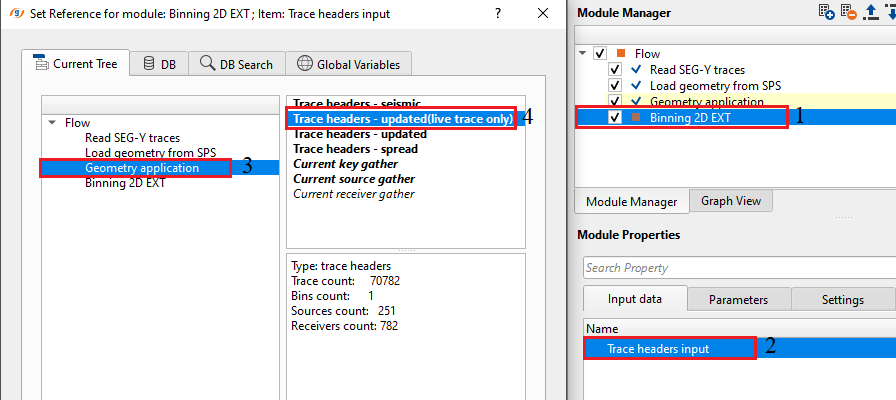Disable the Load geometry from SPS checkbox
The width and height of the screenshot is (896, 400).
click(615, 86)
